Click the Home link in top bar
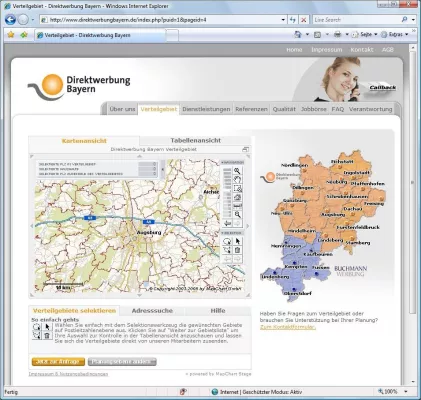This screenshot has height=400, width=421. pos(294,50)
